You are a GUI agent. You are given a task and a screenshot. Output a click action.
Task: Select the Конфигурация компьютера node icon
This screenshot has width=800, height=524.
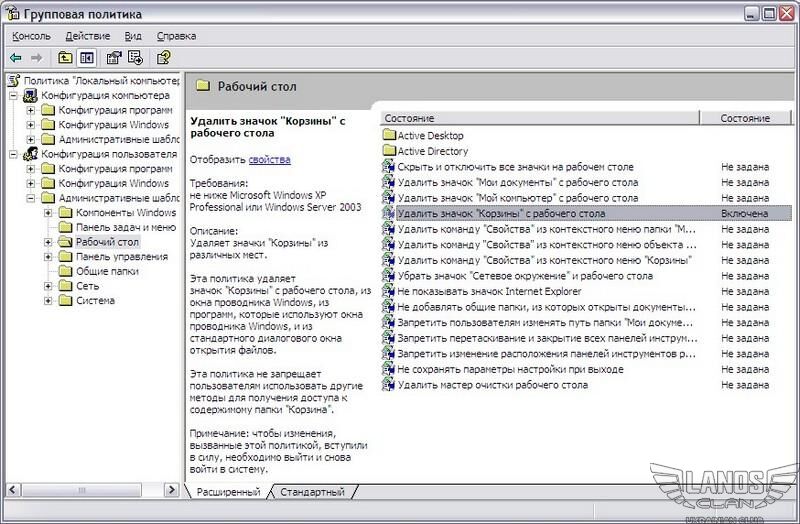coord(30,96)
